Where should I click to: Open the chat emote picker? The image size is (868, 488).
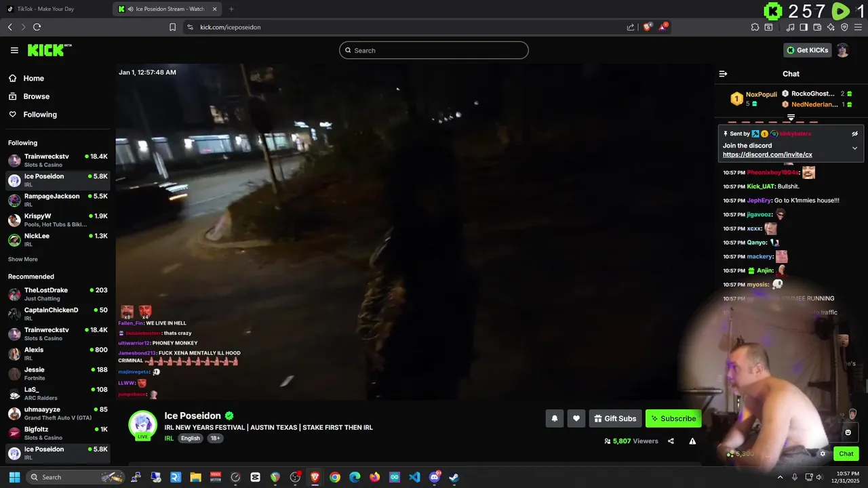point(848,432)
